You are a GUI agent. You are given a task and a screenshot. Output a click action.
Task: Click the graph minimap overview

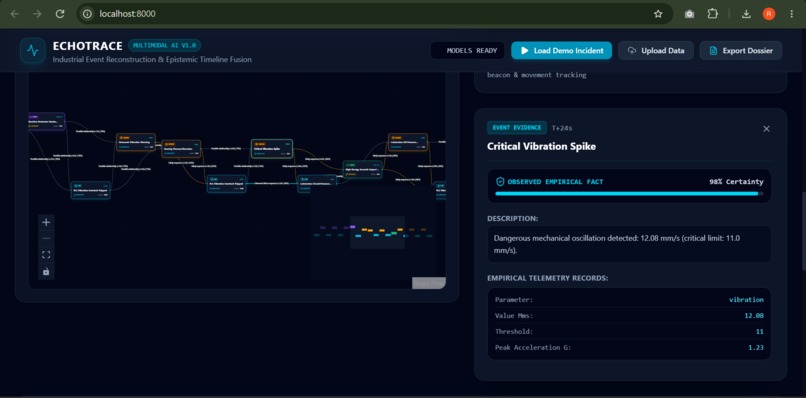(373, 233)
